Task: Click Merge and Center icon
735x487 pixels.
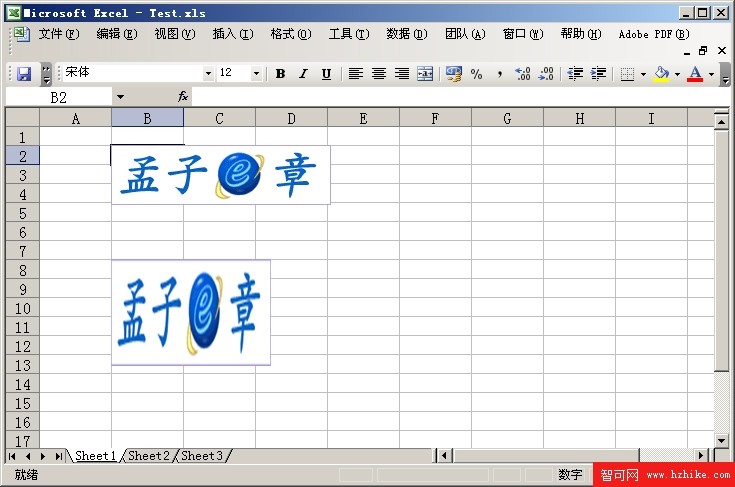Action: pos(425,74)
